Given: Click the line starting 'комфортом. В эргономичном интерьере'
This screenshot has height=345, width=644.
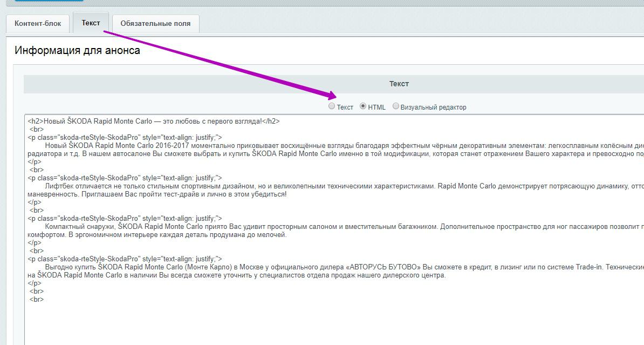Looking at the screenshot, I should point(157,235).
